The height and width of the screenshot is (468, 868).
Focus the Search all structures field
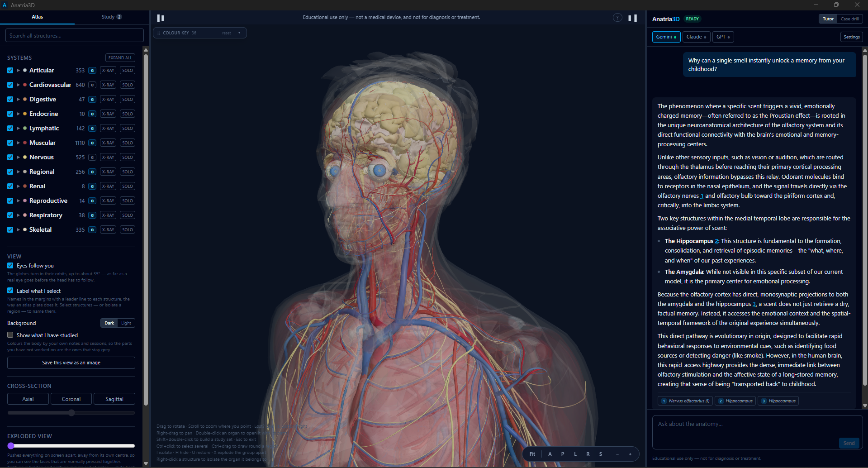coord(75,36)
